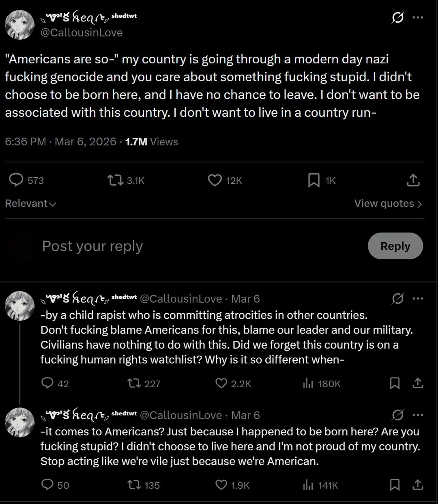
Task: Bookmark the main post with 1K bookmarks
Action: pos(314,180)
